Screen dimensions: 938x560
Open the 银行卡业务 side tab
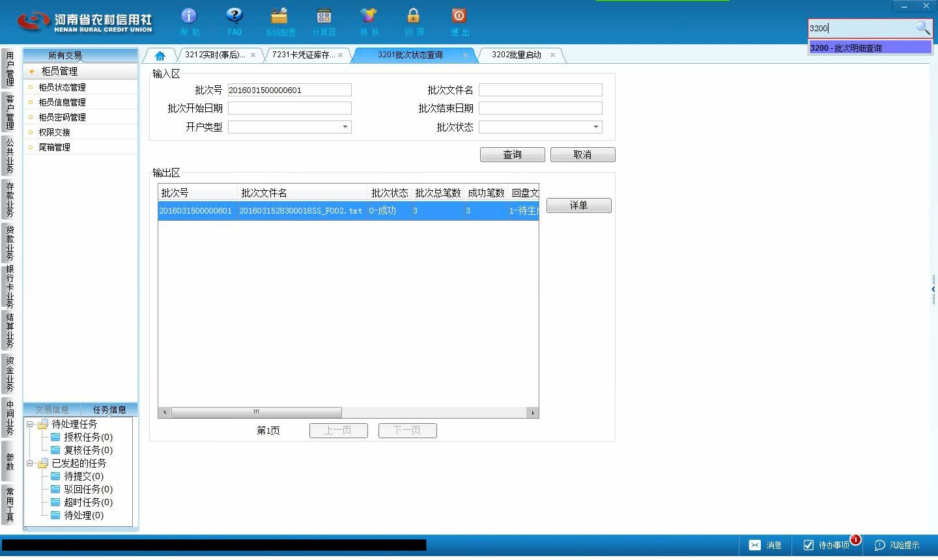click(10, 286)
